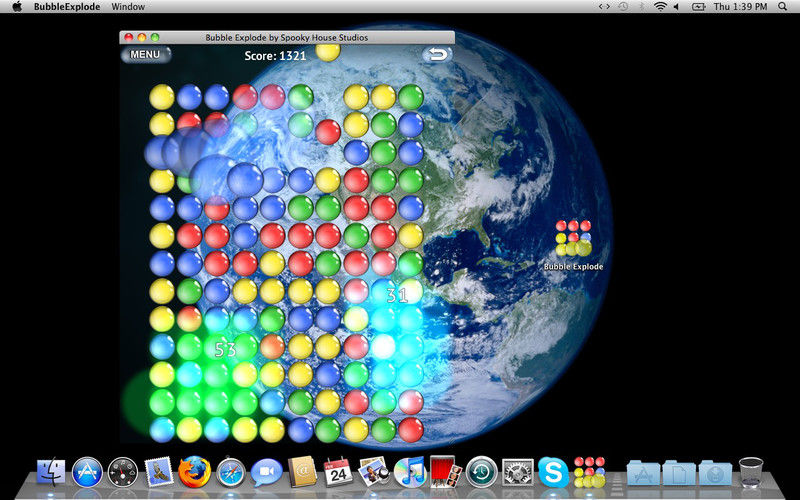Launch Skype from the dock
800x500 pixels.
coord(554,472)
